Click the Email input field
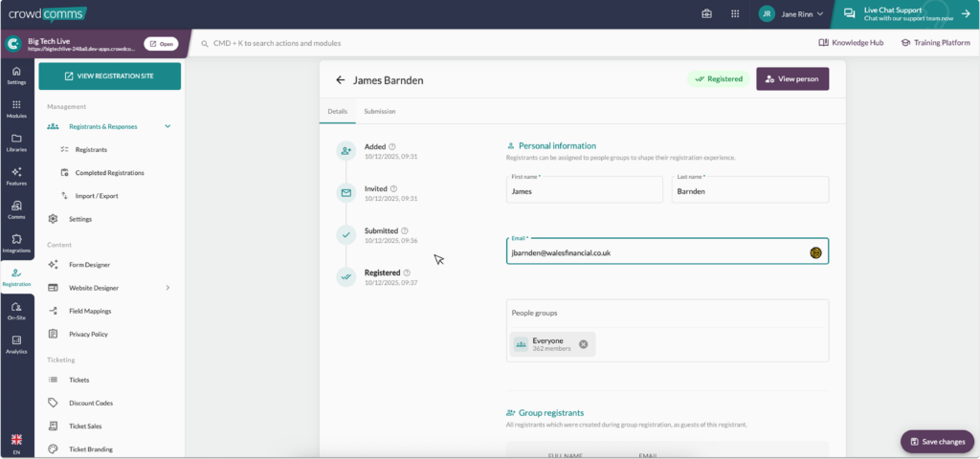 [x=656, y=252]
